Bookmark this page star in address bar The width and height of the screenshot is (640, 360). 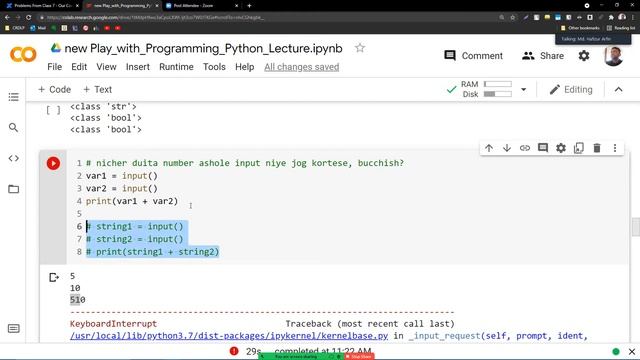pos(513,18)
